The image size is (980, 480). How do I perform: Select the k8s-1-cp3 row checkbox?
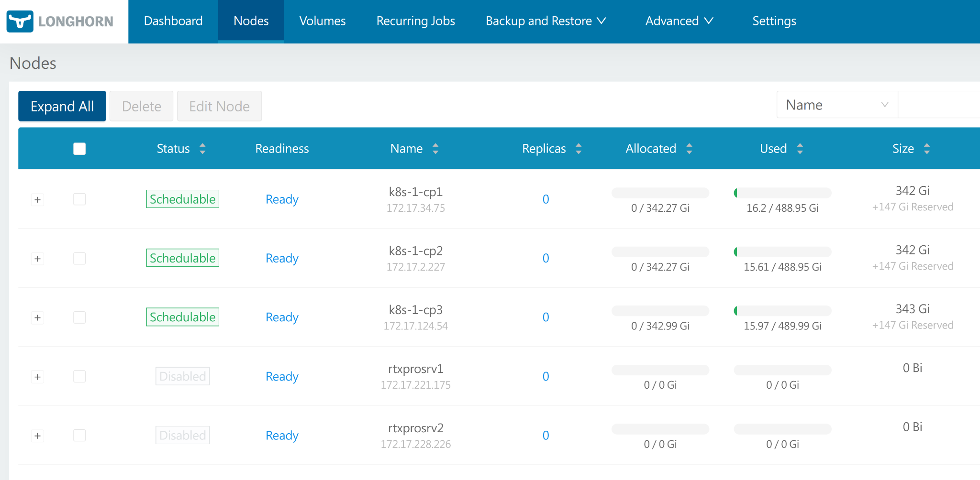point(79,317)
